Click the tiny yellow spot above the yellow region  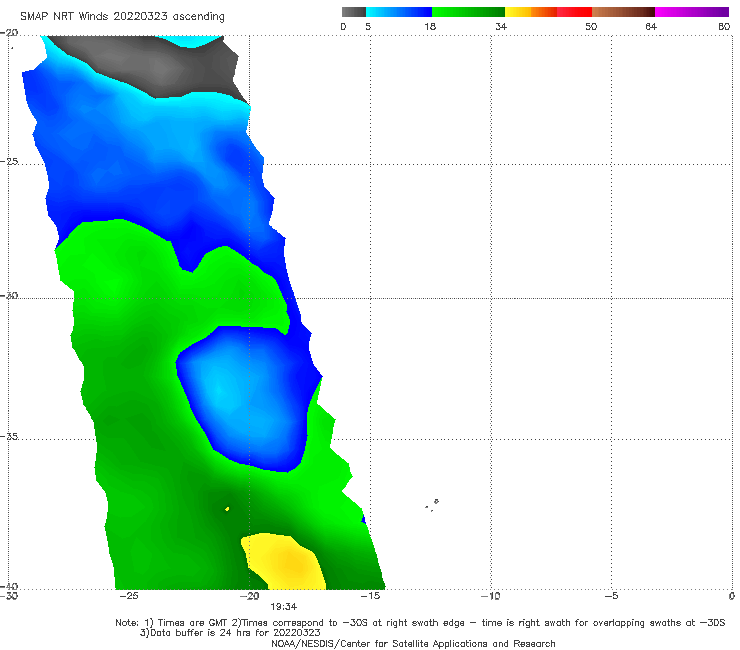(x=227, y=509)
